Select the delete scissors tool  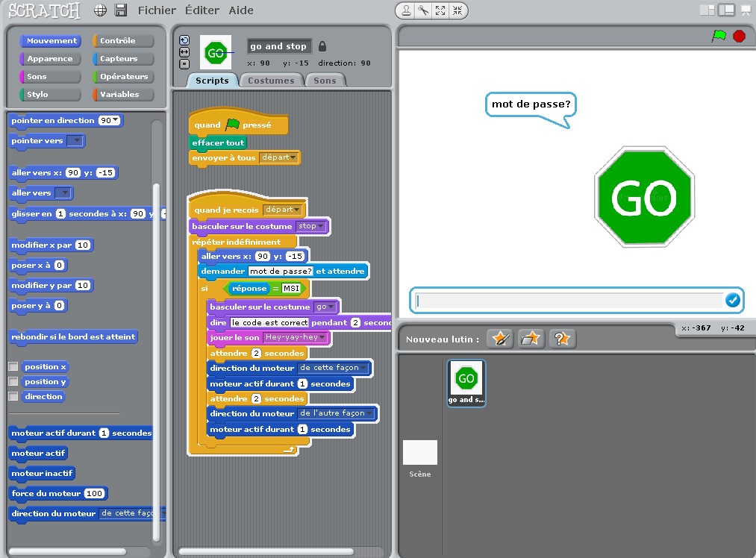(423, 10)
